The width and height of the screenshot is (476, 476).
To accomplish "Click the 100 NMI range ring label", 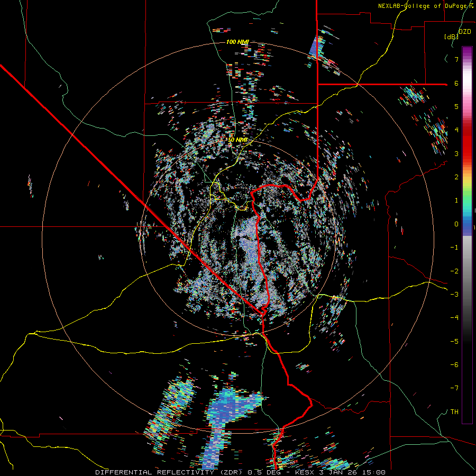I will click(237, 42).
